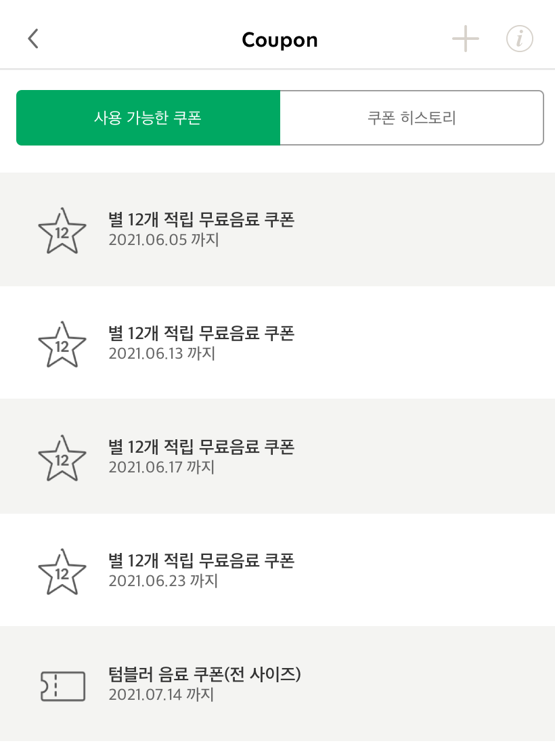This screenshot has width=555, height=756.
Task: Tap star icon of 2021.06.05 coupon
Action: (62, 231)
